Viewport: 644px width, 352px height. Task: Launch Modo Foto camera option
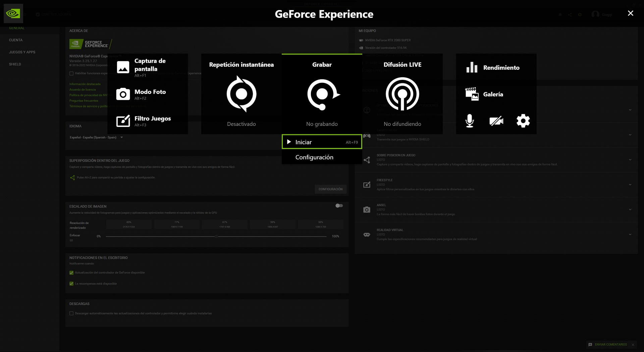click(148, 94)
